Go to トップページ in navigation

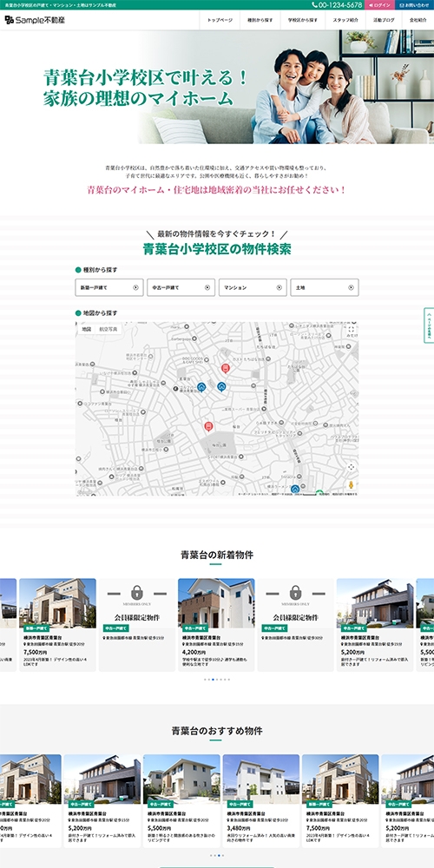pyautogui.click(x=220, y=20)
